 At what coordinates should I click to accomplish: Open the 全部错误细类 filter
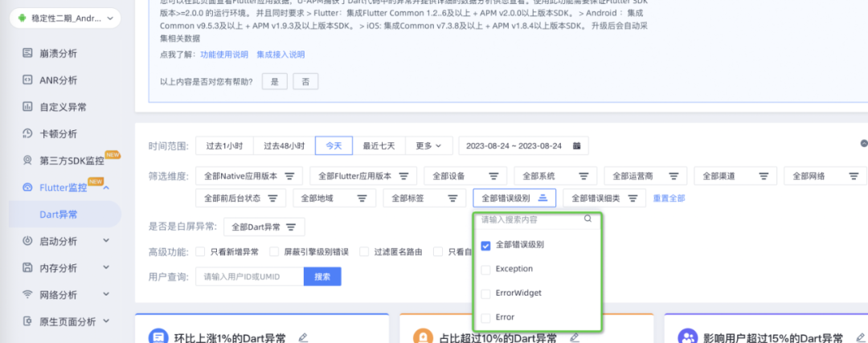pos(604,198)
